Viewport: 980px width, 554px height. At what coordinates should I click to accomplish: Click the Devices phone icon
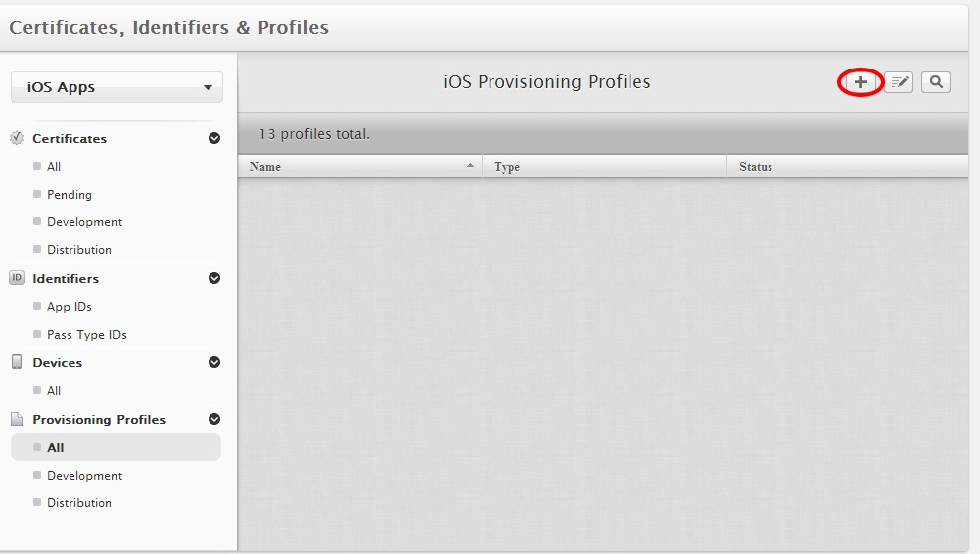click(17, 362)
